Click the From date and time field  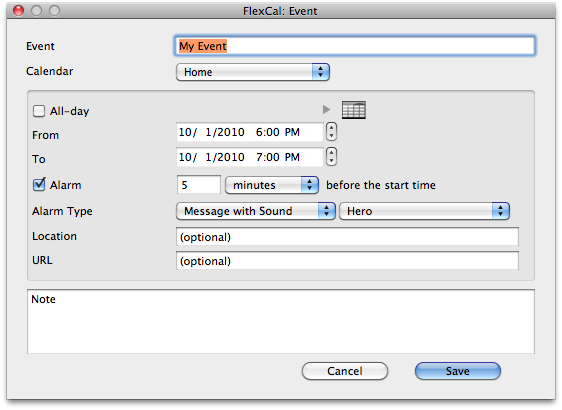(250, 132)
